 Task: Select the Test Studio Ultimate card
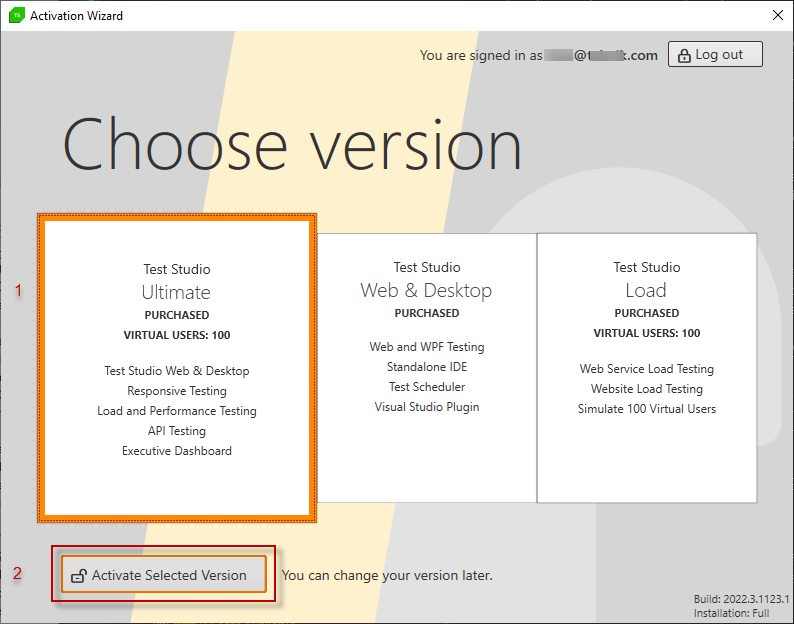177,368
